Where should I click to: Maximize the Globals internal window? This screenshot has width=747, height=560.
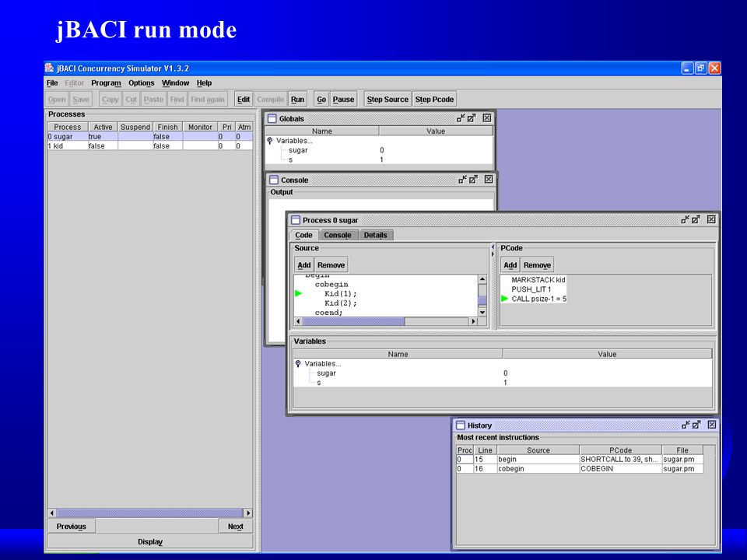(472, 118)
